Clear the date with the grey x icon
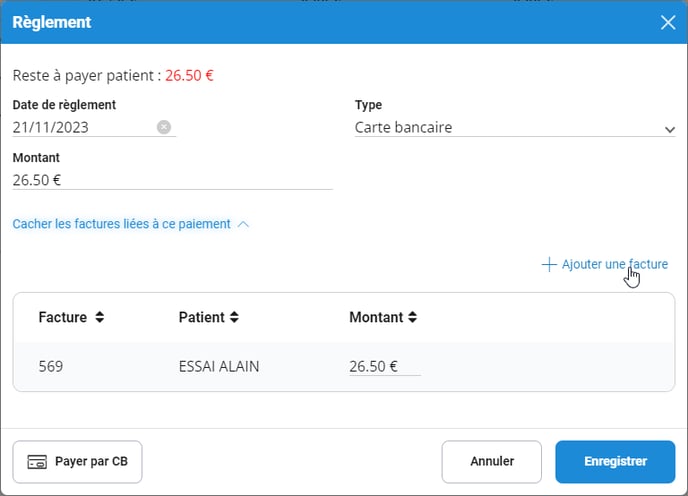The width and height of the screenshot is (688, 496). 164,127
